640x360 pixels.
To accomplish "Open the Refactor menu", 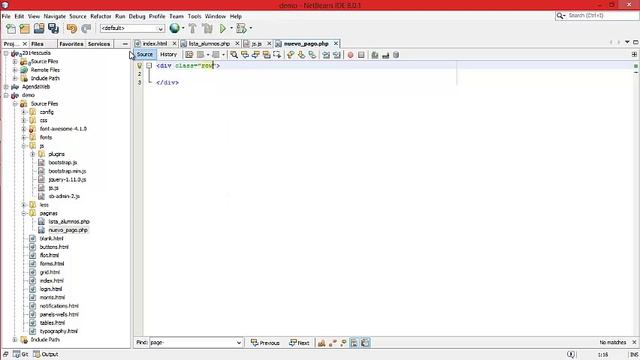I will pos(101,16).
